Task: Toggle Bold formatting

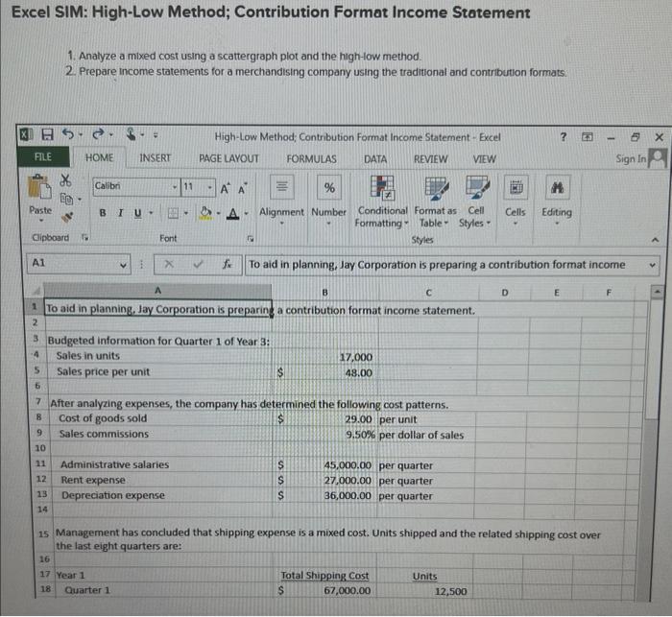Action: [x=103, y=212]
